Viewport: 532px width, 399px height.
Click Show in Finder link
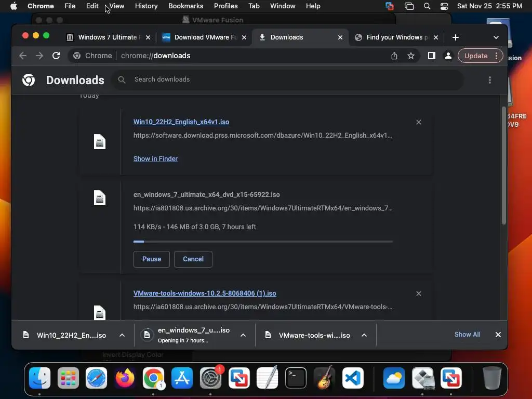click(x=155, y=159)
